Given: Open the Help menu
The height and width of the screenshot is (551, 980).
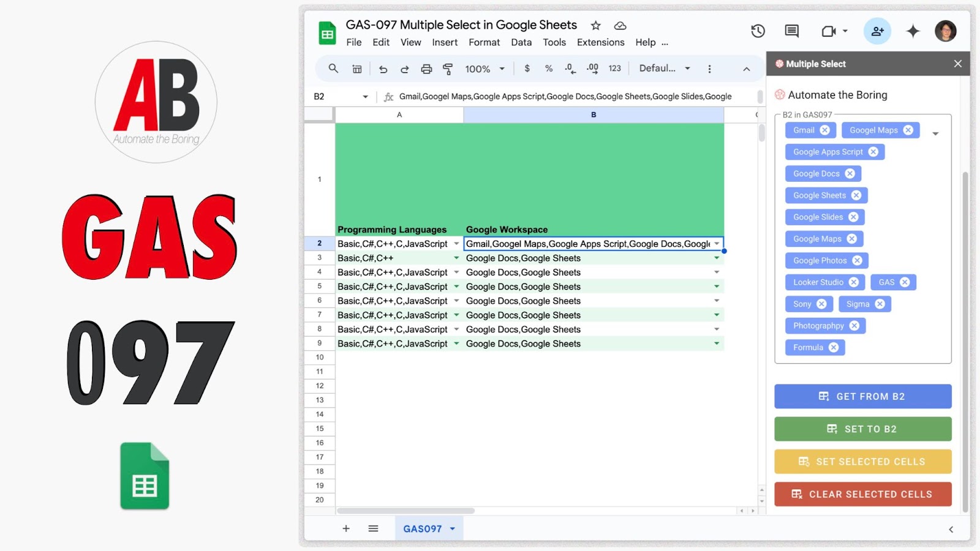Looking at the screenshot, I should click(646, 42).
